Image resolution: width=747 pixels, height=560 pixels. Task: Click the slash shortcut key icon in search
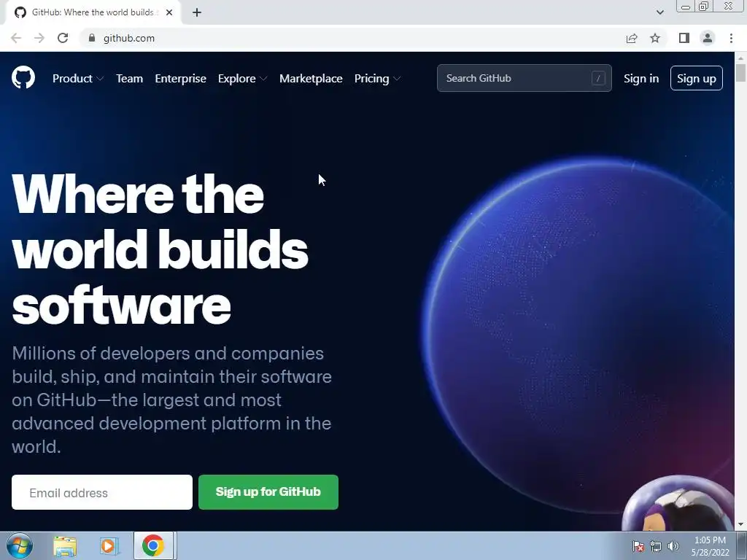(x=598, y=78)
